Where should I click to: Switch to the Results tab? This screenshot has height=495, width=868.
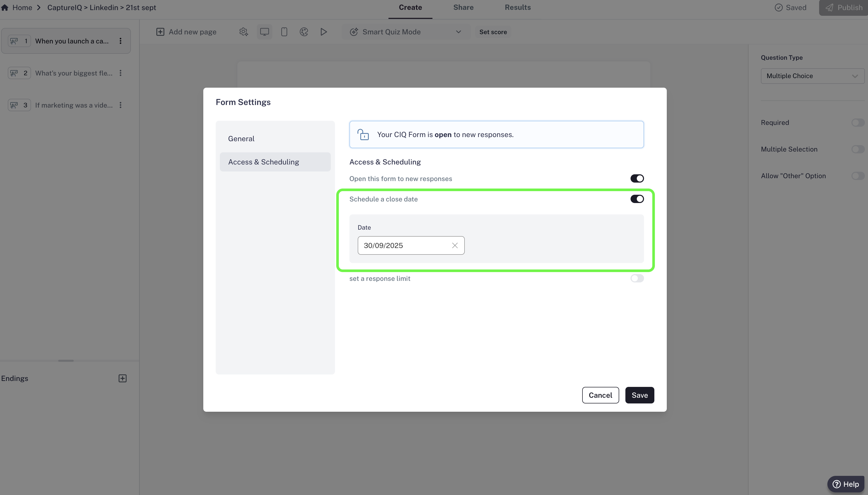tap(518, 8)
